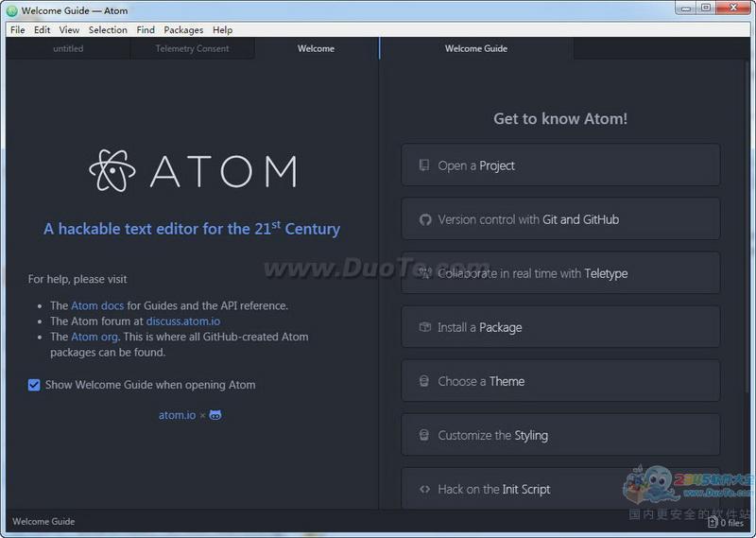
Task: Expand Version control with Git and GitHub
Action: click(560, 219)
